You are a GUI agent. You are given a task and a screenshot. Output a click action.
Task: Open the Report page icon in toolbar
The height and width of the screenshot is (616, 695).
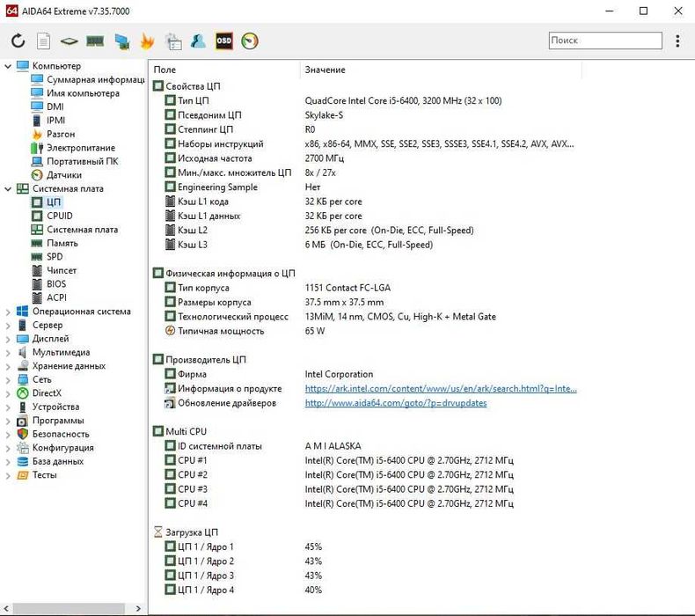point(43,40)
